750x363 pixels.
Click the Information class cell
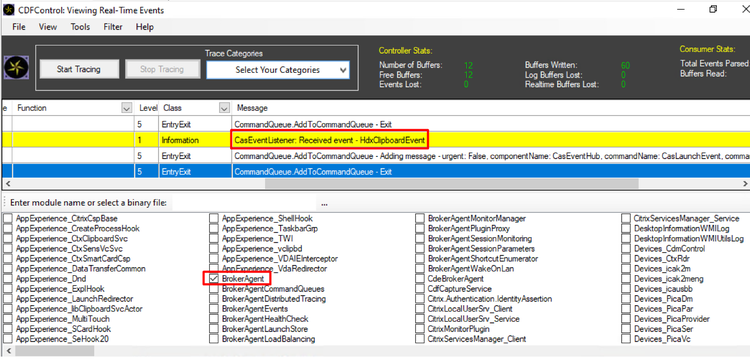click(195, 140)
